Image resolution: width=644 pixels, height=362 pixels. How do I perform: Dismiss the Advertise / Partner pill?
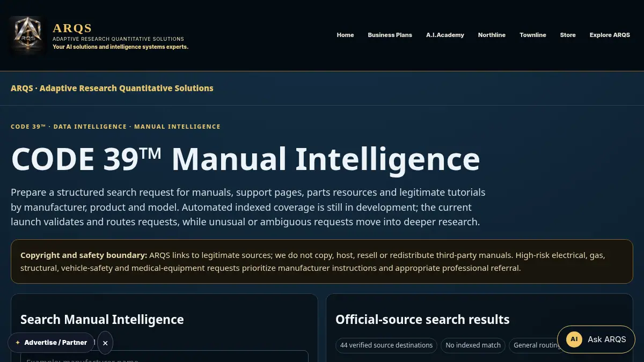(x=105, y=343)
